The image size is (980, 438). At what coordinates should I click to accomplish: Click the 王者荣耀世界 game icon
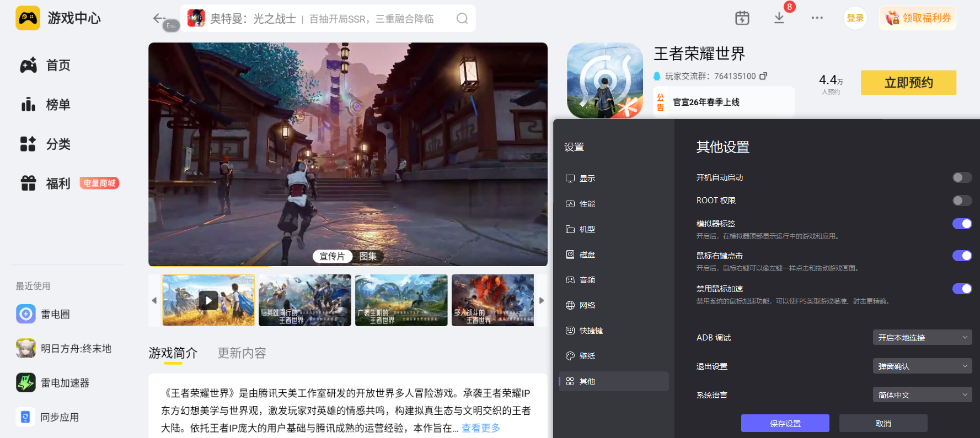pyautogui.click(x=605, y=80)
